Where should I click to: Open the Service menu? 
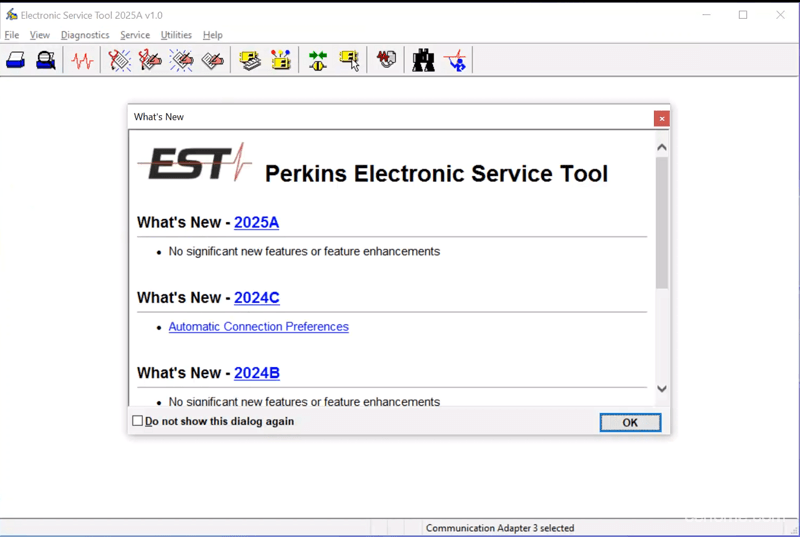coord(135,35)
